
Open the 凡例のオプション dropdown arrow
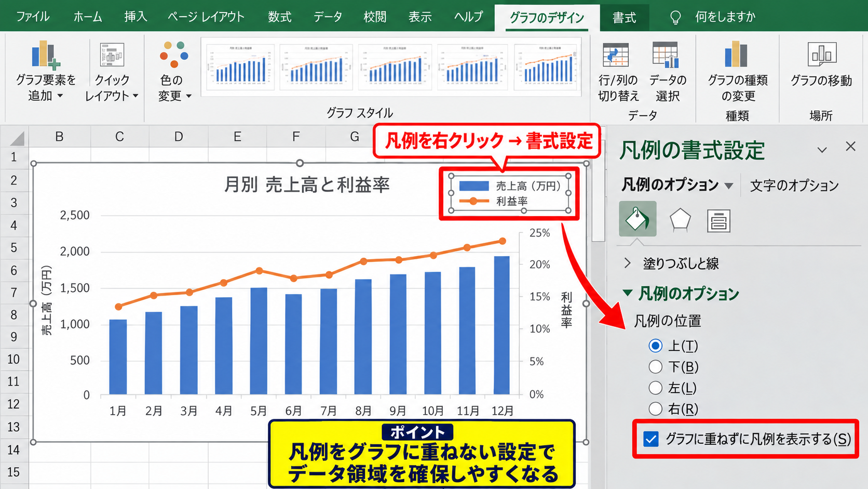click(x=729, y=186)
